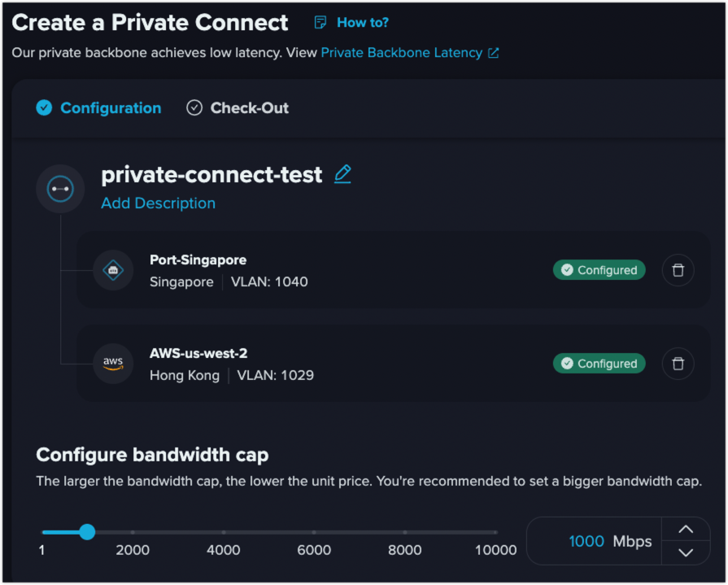Click the Configuration step checkmark
Viewport: 728px width, 585px height.
[44, 107]
